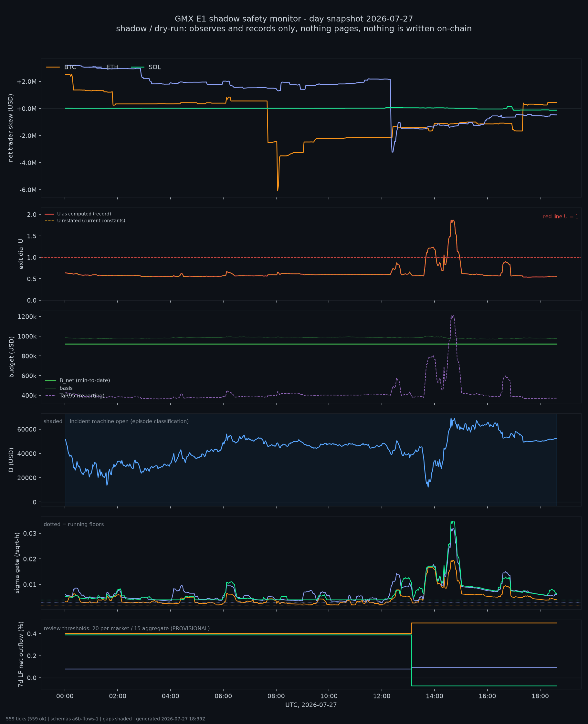The image size is (588, 724).
Task: Click the 'UTC, 2026-07-27' x-axis title
Action: coord(311,705)
